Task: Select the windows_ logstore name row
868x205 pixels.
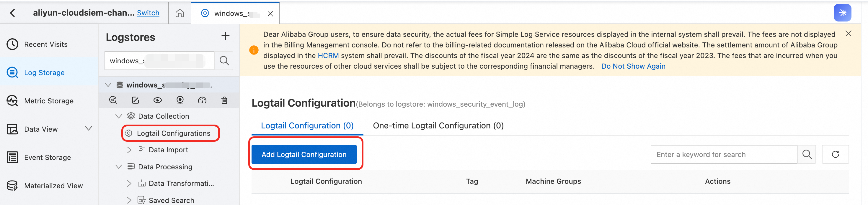Action: click(169, 85)
